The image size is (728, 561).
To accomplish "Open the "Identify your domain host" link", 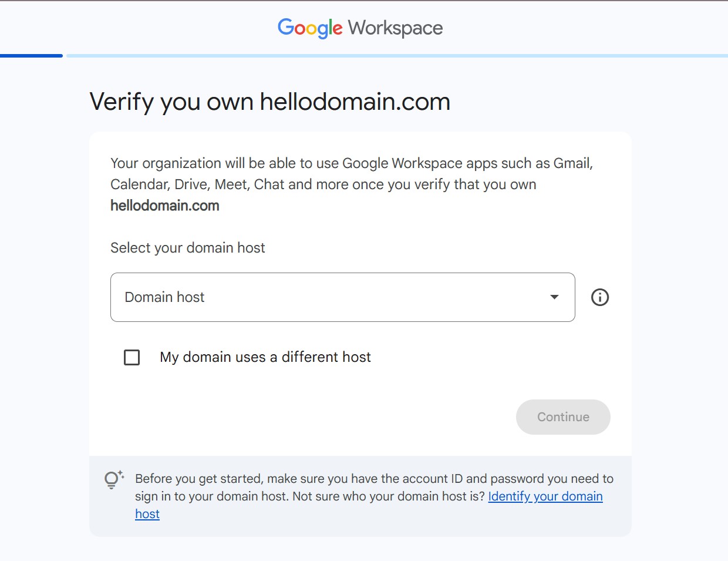I will pos(545,496).
